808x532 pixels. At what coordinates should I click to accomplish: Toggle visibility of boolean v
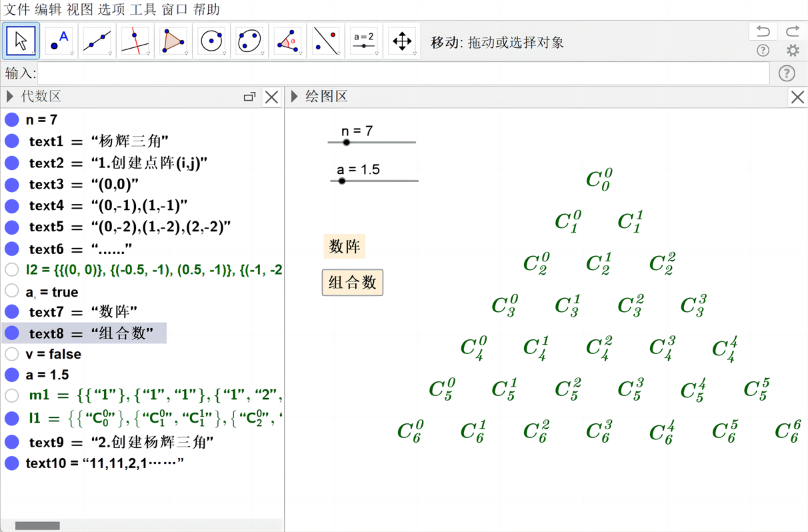coord(12,354)
